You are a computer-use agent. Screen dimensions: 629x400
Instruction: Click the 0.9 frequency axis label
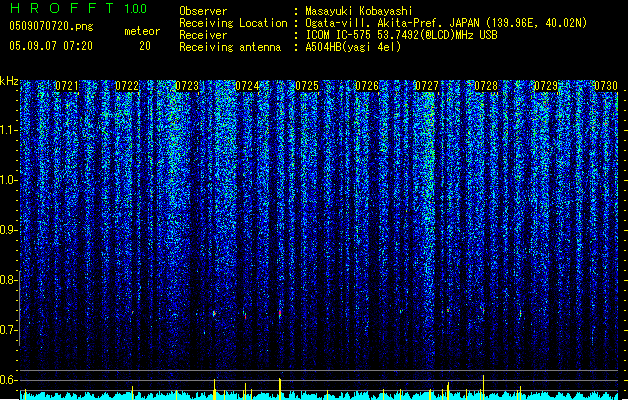coord(9,230)
